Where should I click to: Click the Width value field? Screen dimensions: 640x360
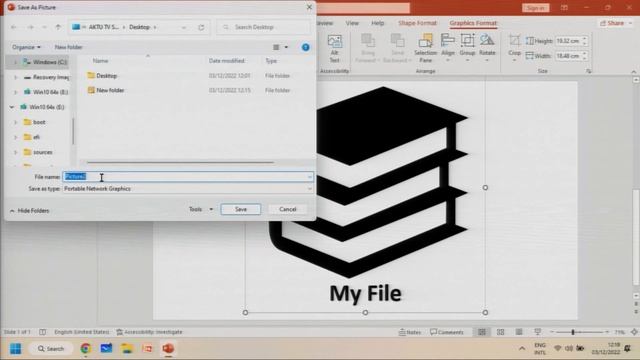(568, 56)
